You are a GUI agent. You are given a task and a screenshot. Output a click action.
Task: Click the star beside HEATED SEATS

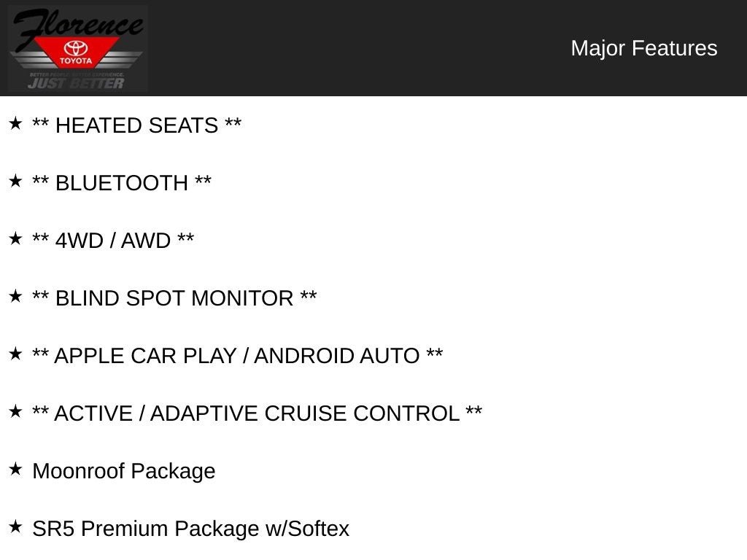(x=15, y=124)
